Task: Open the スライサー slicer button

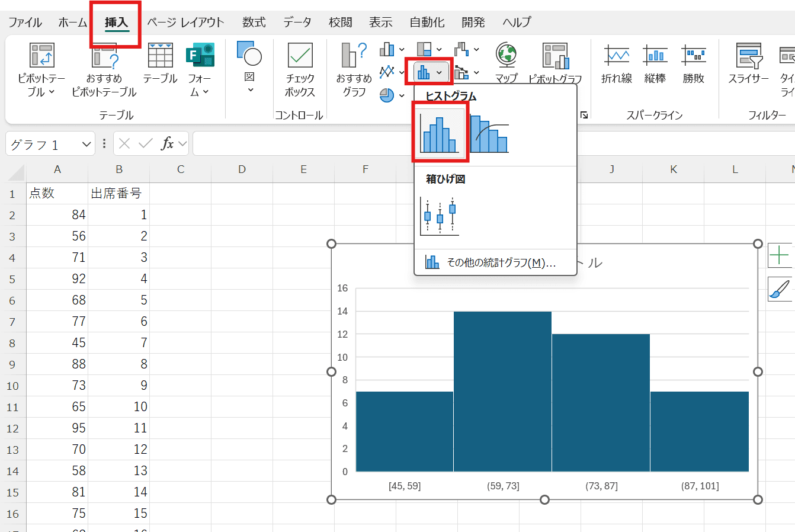Action: [748, 62]
